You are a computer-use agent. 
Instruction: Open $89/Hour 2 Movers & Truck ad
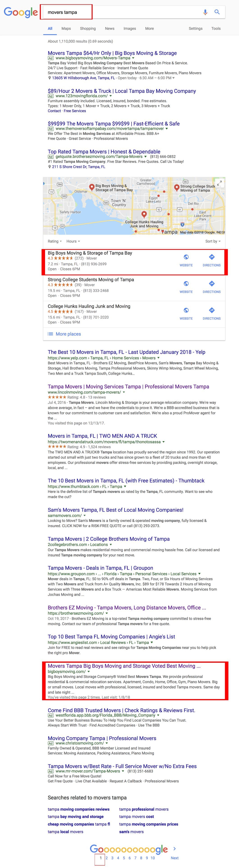pos(122,91)
